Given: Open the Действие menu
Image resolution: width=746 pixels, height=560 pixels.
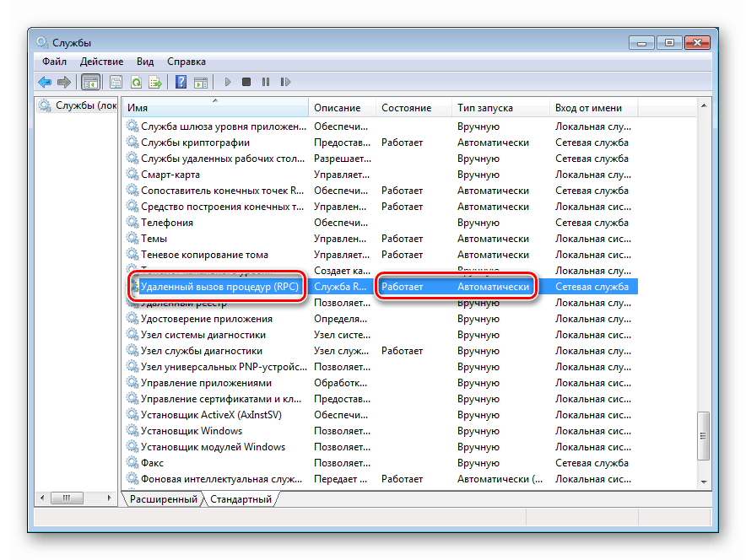Looking at the screenshot, I should [101, 62].
